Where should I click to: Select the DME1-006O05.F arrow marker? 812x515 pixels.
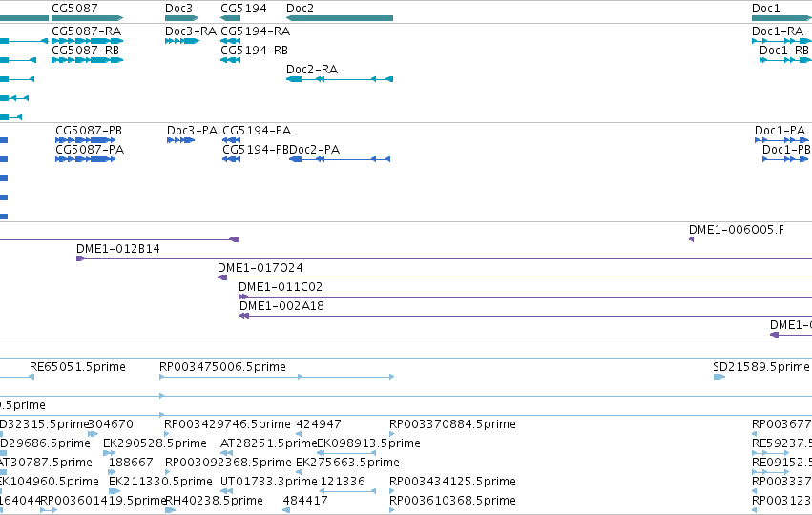coord(692,239)
